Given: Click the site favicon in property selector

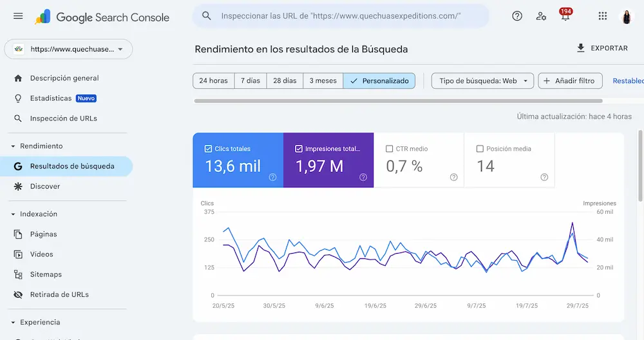Looking at the screenshot, I should pyautogui.click(x=19, y=50).
